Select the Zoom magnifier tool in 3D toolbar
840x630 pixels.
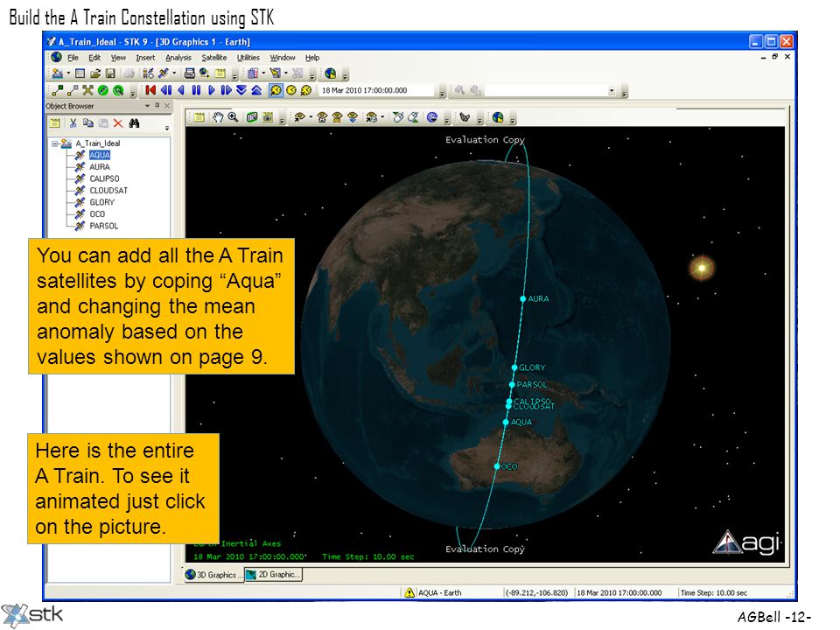click(x=233, y=117)
